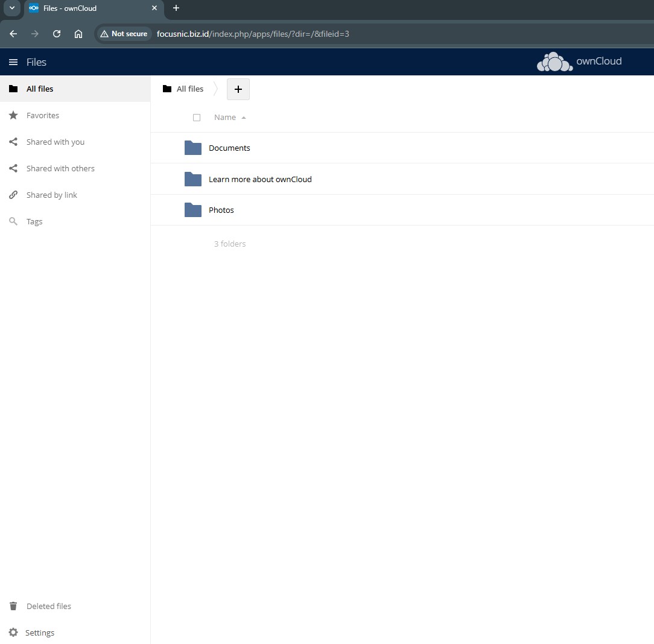Open the Photos folder icon
Screen dimensions: 654x644
pyautogui.click(x=193, y=210)
